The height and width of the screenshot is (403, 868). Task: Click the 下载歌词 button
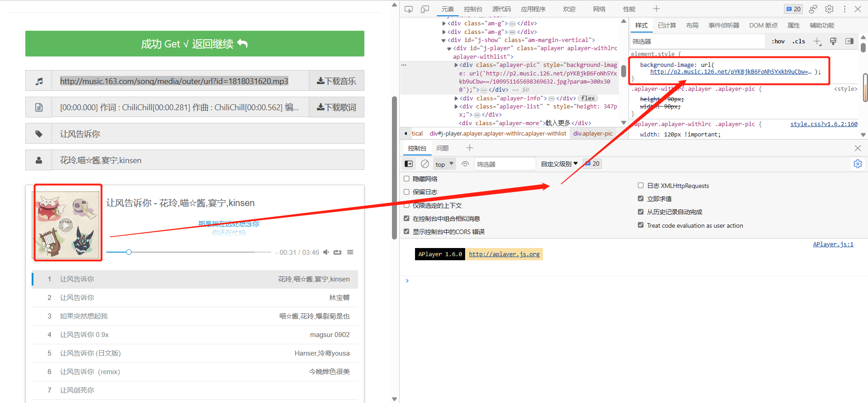(x=336, y=108)
